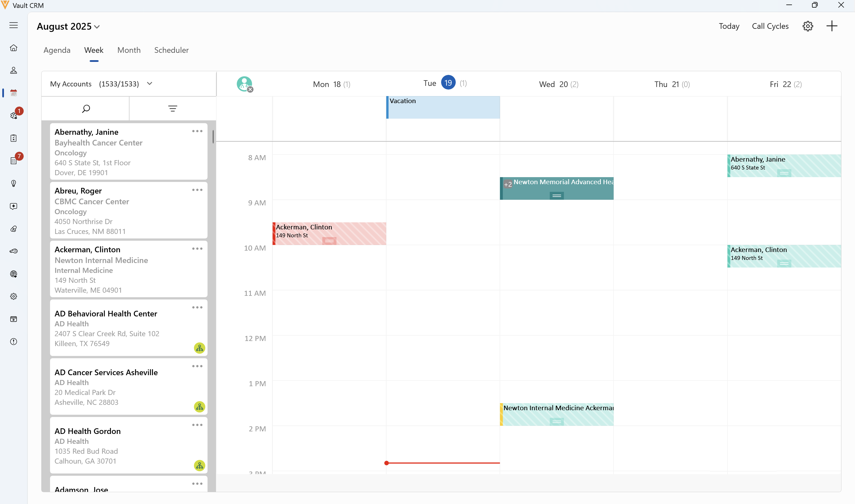Click the hierarchy icon on AD Behavioral Health Center

point(200,348)
